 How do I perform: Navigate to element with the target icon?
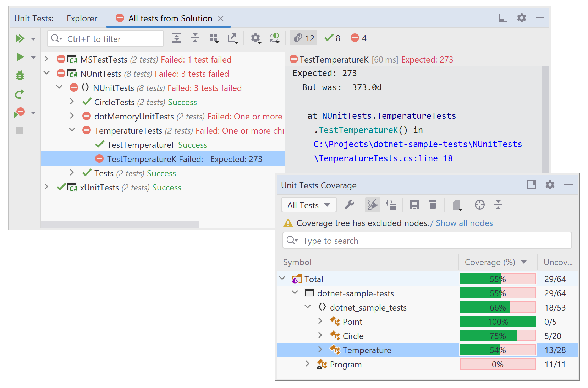(x=480, y=205)
